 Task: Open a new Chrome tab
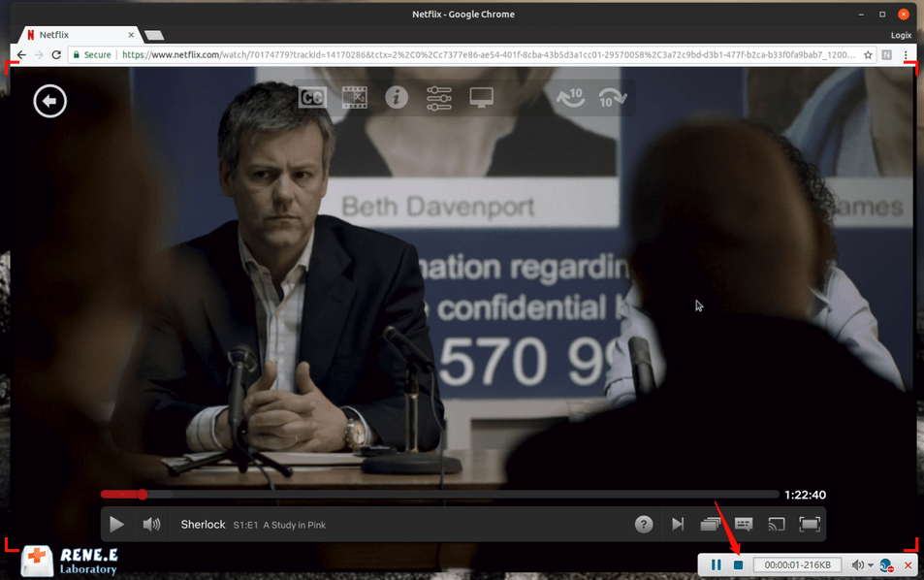click(x=154, y=35)
